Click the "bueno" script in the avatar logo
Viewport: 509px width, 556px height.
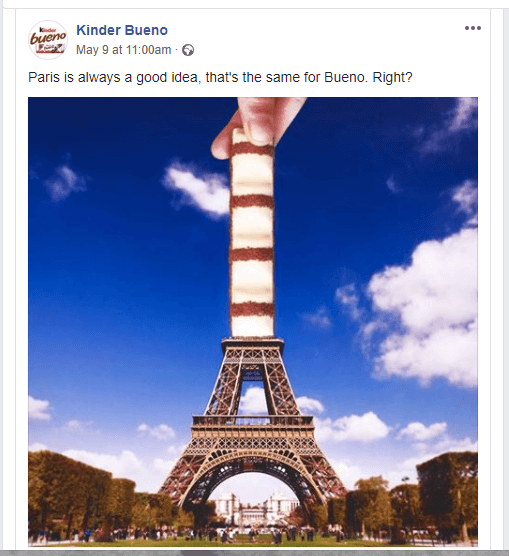(x=48, y=37)
